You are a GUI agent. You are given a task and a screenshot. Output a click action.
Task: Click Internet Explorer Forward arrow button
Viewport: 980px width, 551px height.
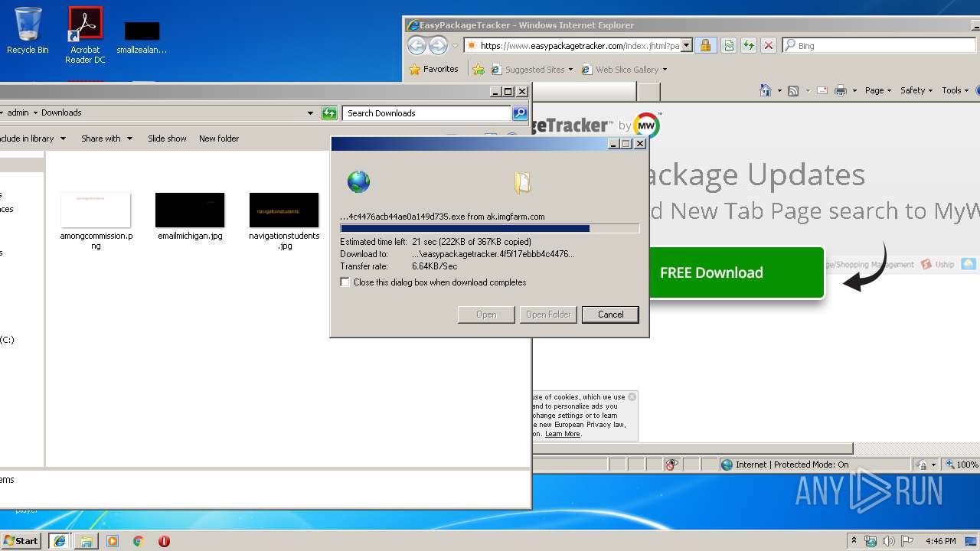[x=438, y=45]
